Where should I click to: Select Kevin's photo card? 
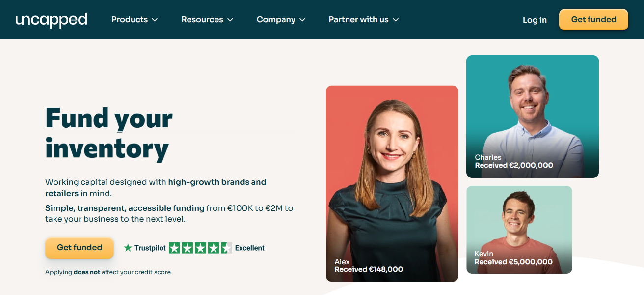click(x=519, y=230)
